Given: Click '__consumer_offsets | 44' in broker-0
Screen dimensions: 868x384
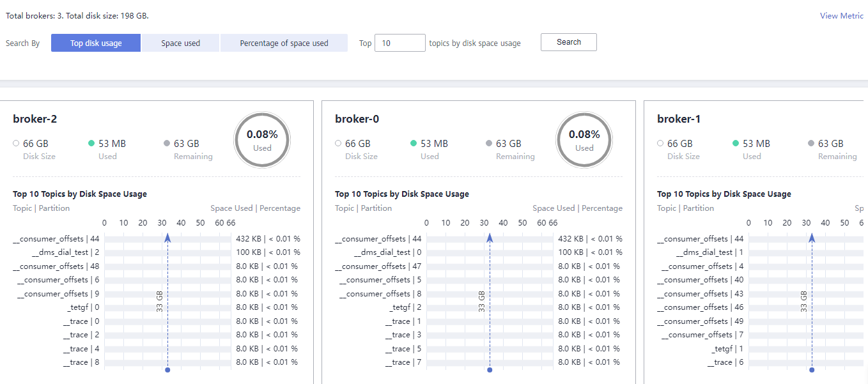Looking at the screenshot, I should 378,239.
